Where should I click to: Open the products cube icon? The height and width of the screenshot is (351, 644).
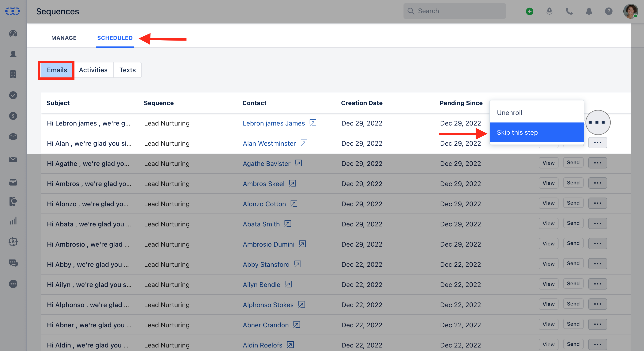click(x=13, y=137)
